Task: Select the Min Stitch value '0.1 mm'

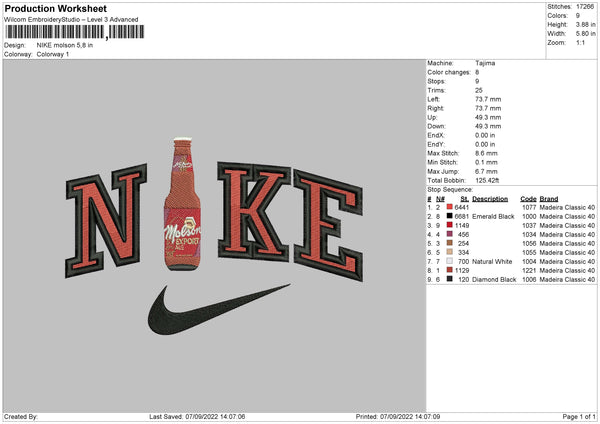Action: point(486,162)
